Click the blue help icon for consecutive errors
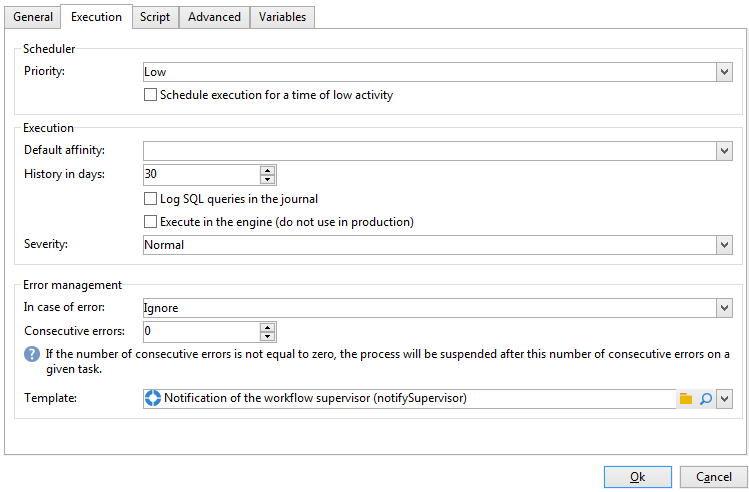 coord(32,354)
